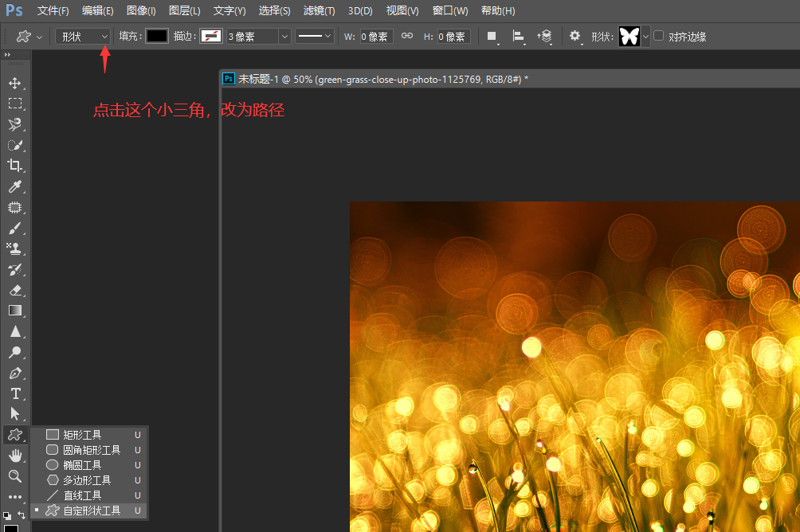This screenshot has width=800, height=532.
Task: Choose 椭圆工具 from the flyout
Action: (x=82, y=465)
